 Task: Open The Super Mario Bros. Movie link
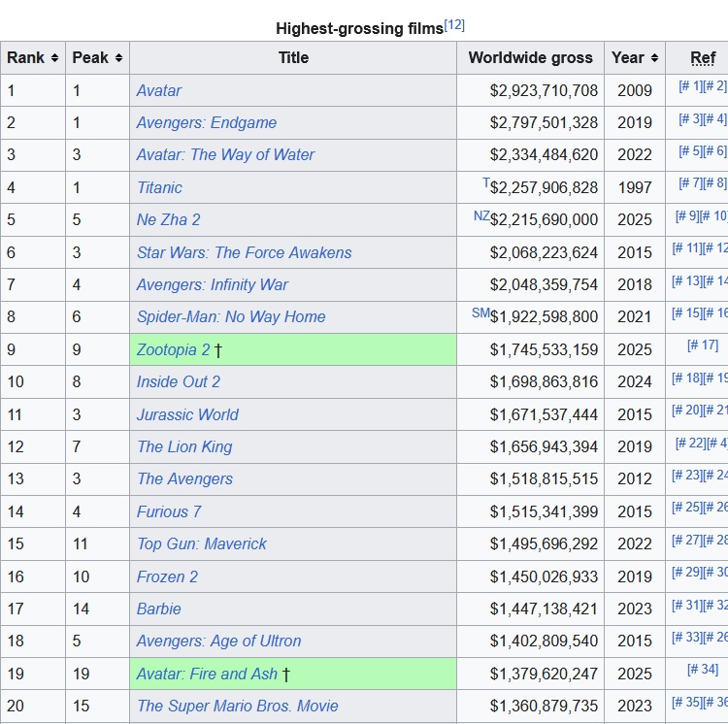(x=237, y=706)
